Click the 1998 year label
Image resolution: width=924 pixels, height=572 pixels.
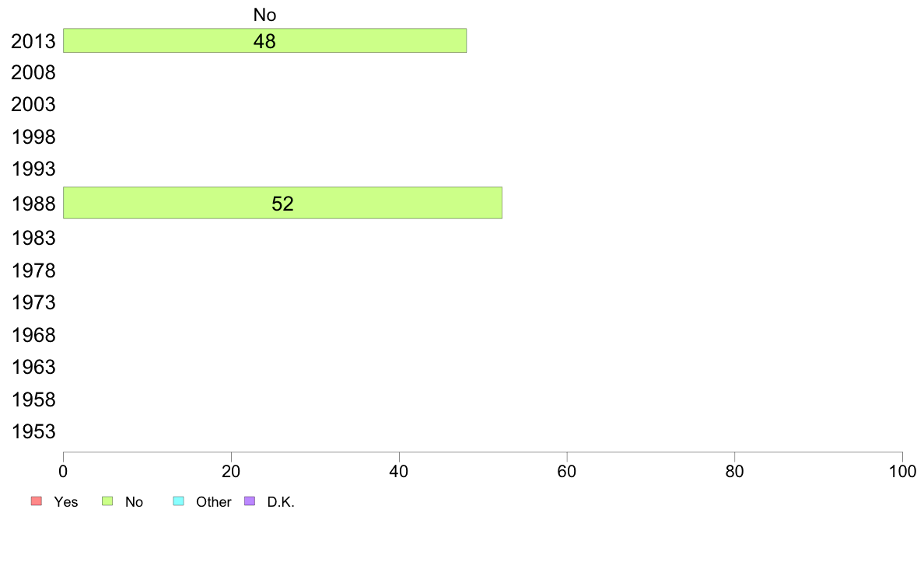click(33, 138)
